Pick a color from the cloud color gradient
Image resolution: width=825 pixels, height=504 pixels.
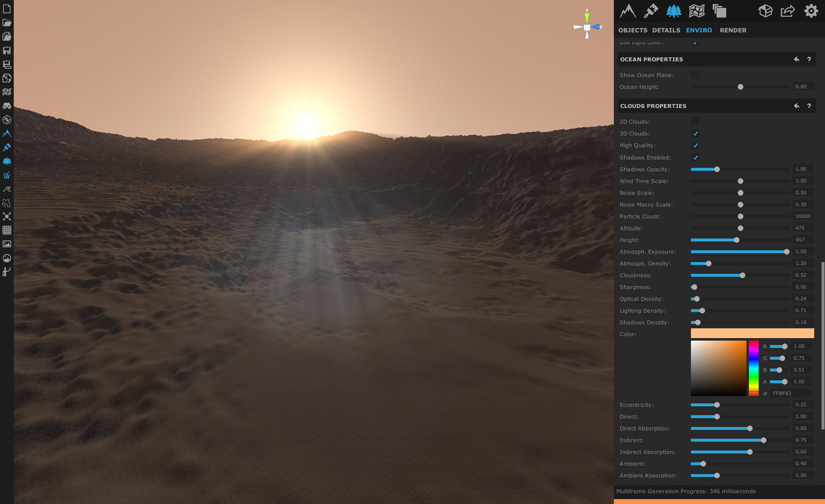click(x=718, y=368)
